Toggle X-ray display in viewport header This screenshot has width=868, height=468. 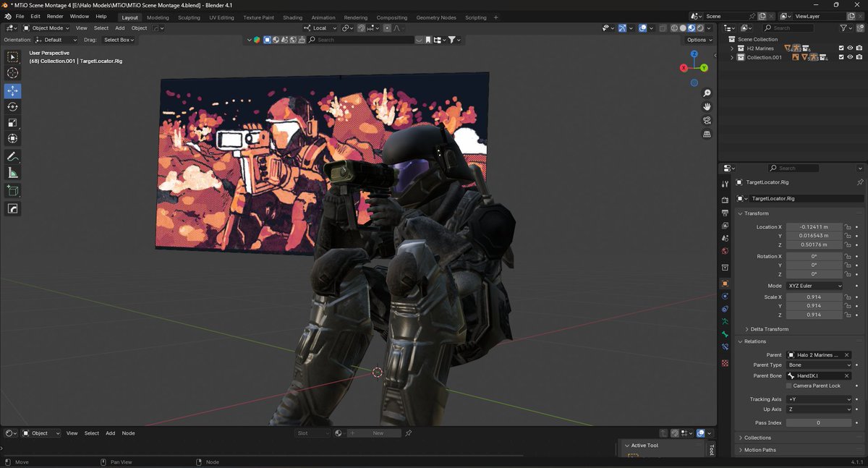coord(663,28)
